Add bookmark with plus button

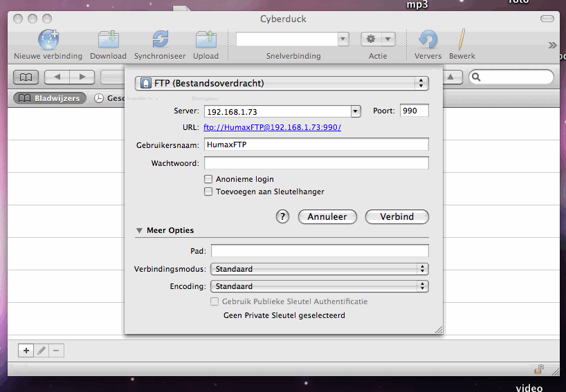tap(26, 351)
